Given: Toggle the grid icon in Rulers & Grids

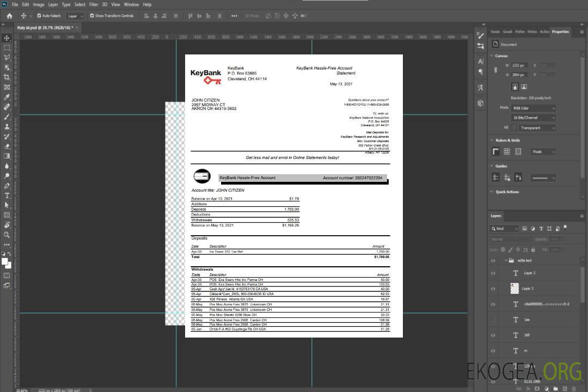Looking at the screenshot, I should click(507, 151).
